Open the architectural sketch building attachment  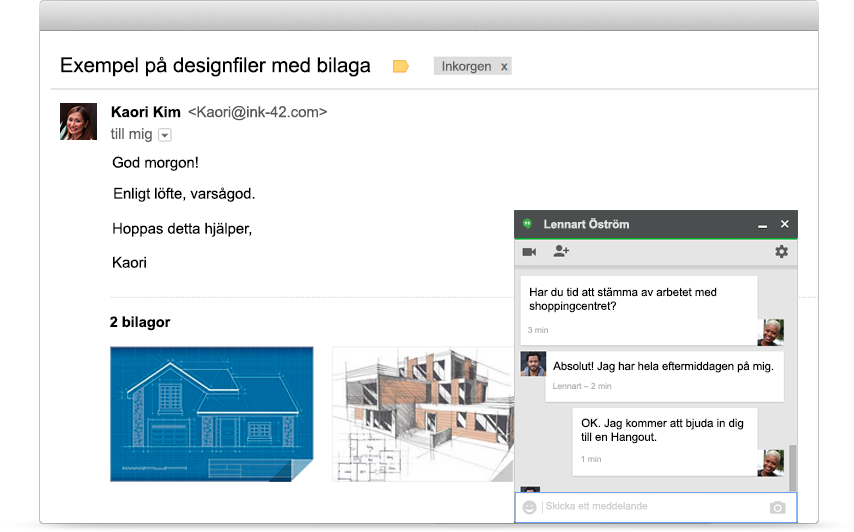point(423,414)
